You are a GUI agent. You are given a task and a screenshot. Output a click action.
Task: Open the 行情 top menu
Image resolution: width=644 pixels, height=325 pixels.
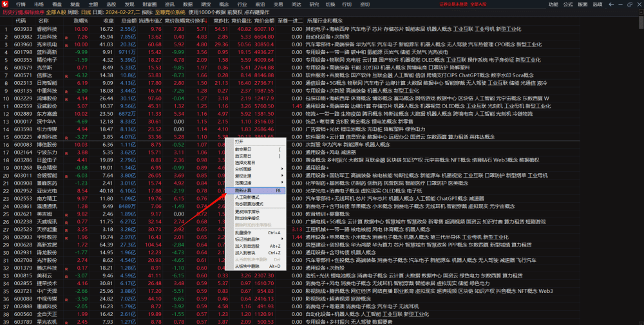(21, 5)
